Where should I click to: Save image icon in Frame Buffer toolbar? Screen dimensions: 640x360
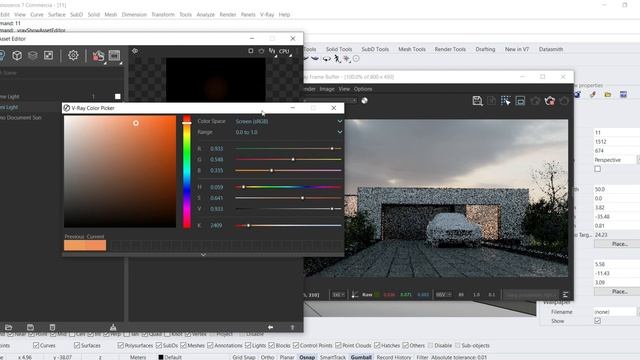(x=477, y=101)
